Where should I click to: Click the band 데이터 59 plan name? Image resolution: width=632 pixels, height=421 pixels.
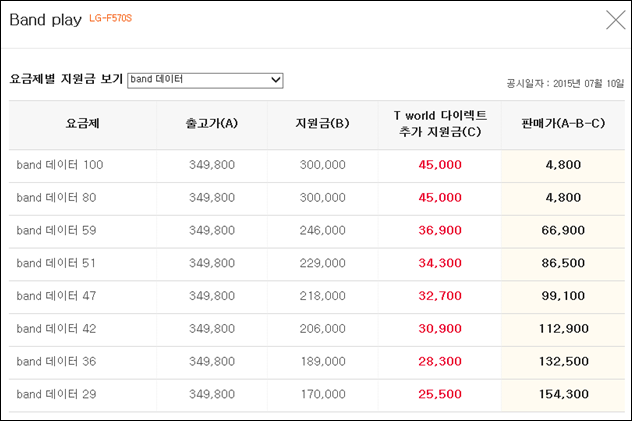click(x=56, y=230)
